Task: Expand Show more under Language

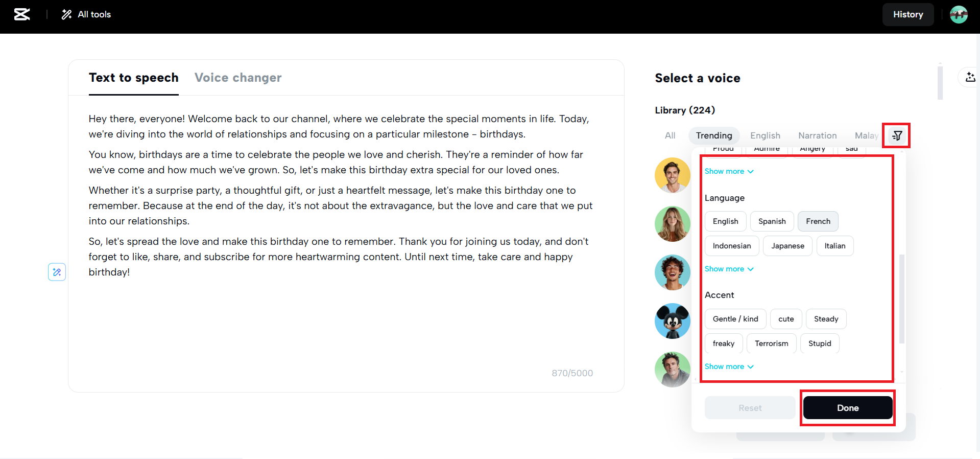Action: (729, 269)
